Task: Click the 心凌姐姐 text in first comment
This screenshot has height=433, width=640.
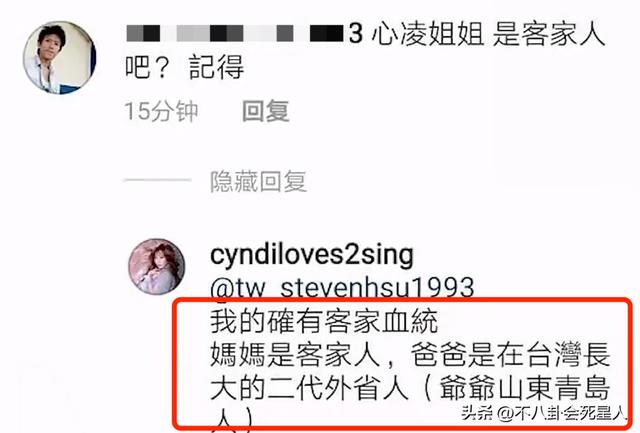Action: [428, 33]
